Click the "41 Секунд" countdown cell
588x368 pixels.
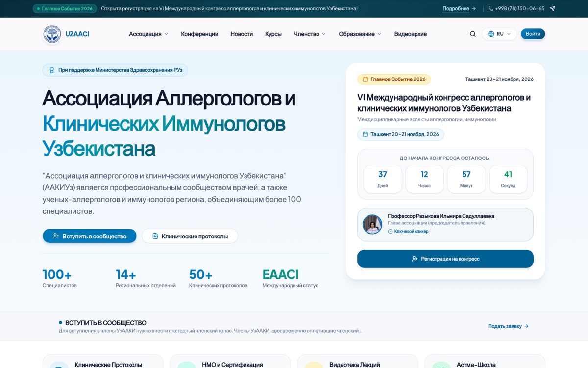[x=508, y=179]
